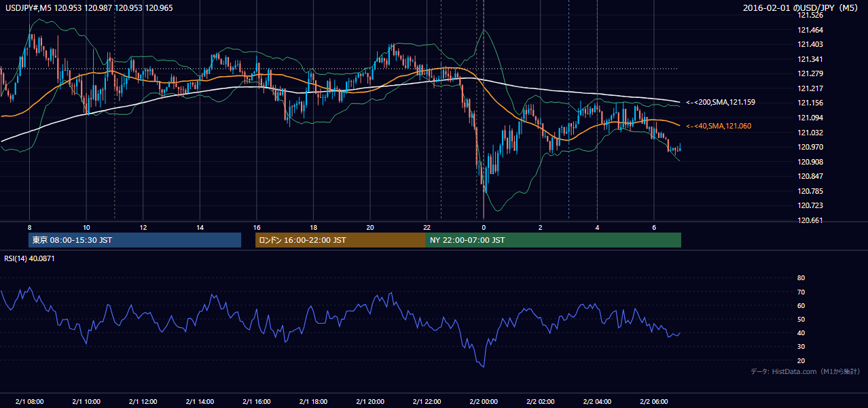Select the ロンドン 16:00-22:00 JST session bar
This screenshot has width=868, height=408.
pos(340,240)
